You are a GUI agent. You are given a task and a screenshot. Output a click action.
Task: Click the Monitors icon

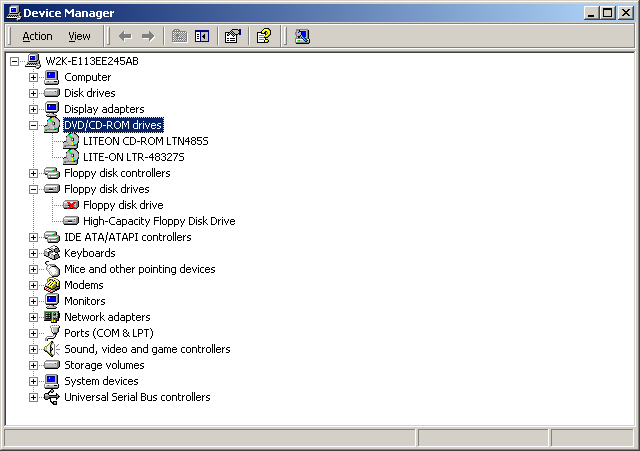(x=51, y=301)
